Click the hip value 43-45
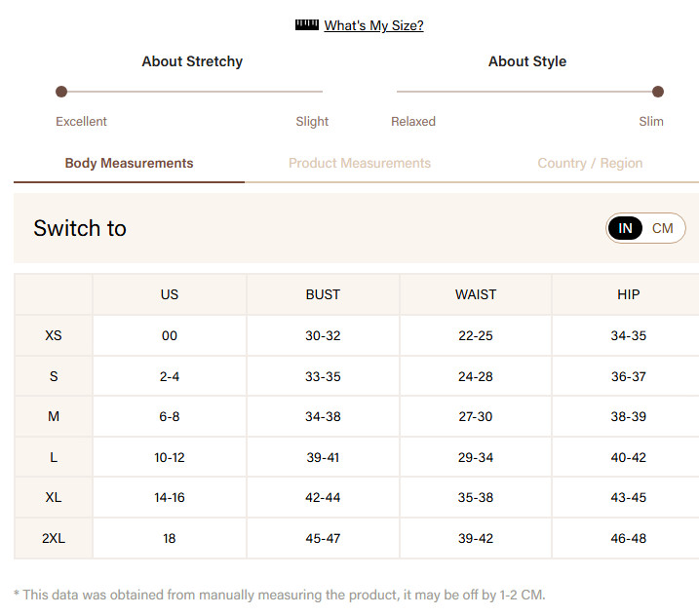 pyautogui.click(x=629, y=498)
